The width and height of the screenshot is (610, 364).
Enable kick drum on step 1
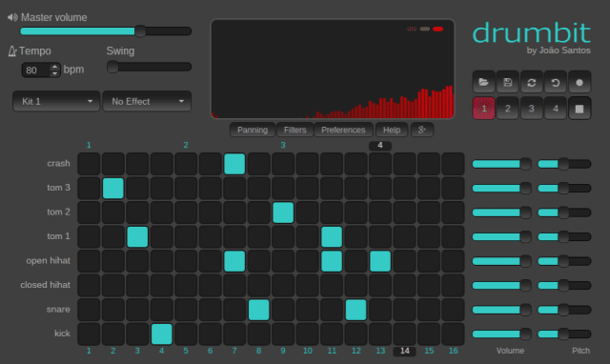pos(89,334)
